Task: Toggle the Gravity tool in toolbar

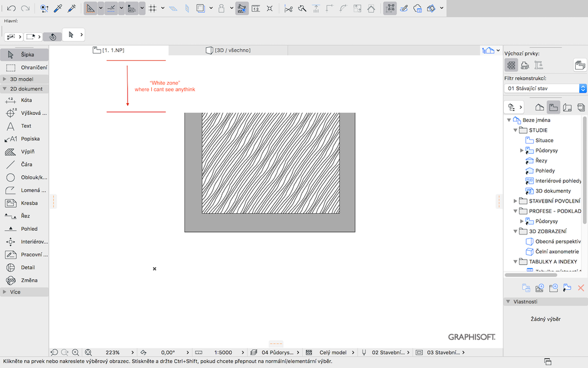Action: click(x=316, y=8)
